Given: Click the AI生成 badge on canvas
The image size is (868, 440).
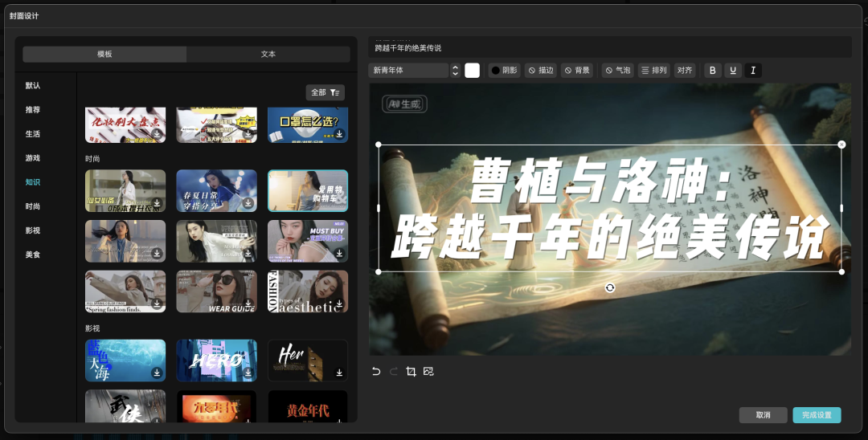Looking at the screenshot, I should pyautogui.click(x=404, y=104).
